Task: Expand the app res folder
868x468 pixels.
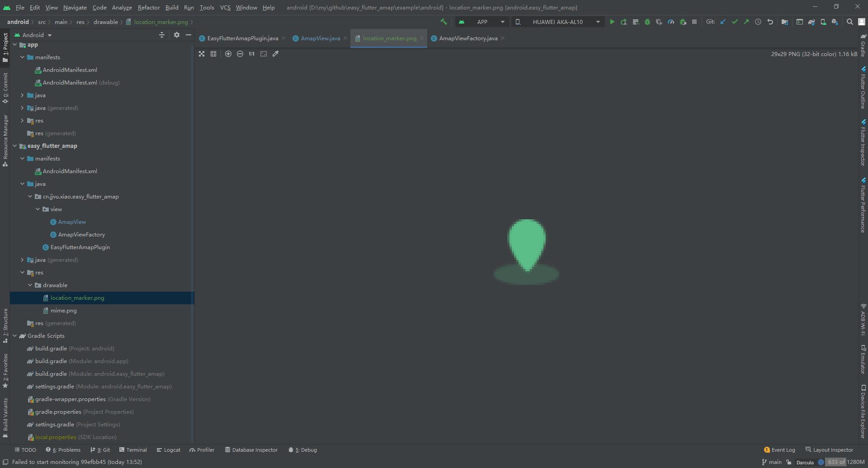Action: tap(22, 121)
